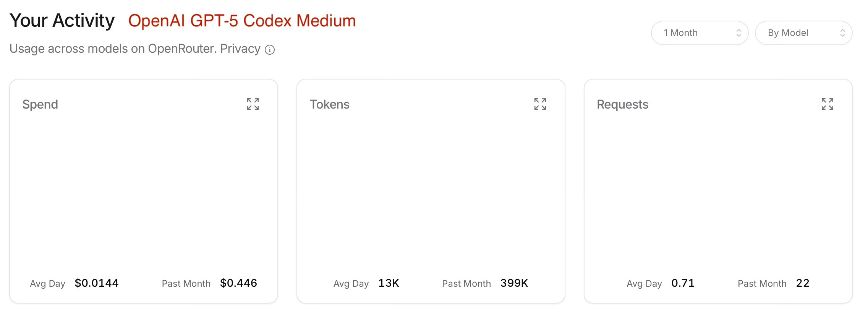Click the expand arrows on the Spend card

tap(253, 104)
